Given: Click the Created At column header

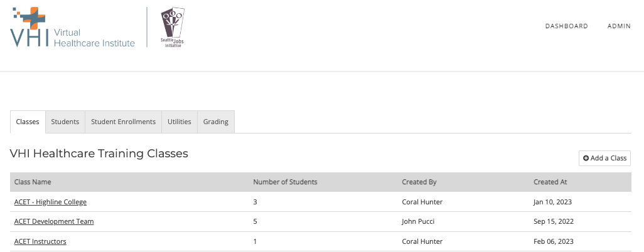Looking at the screenshot, I should click(550, 182).
